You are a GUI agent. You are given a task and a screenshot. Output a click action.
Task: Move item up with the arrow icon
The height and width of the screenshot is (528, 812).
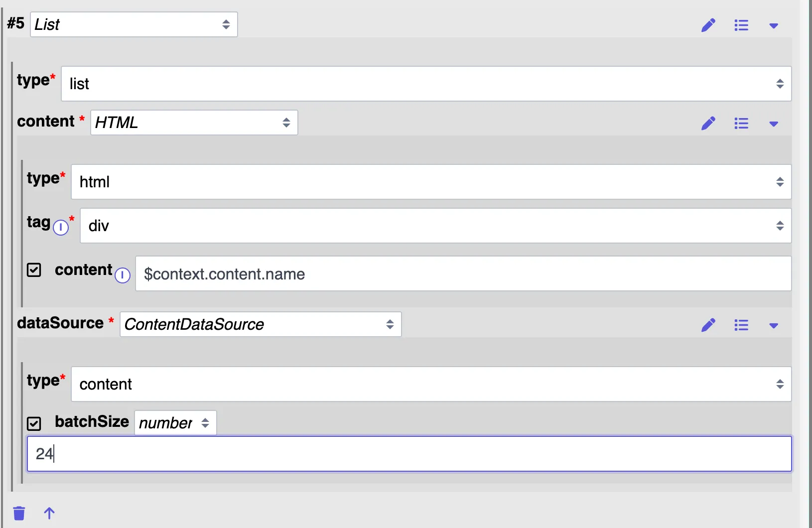click(x=49, y=513)
